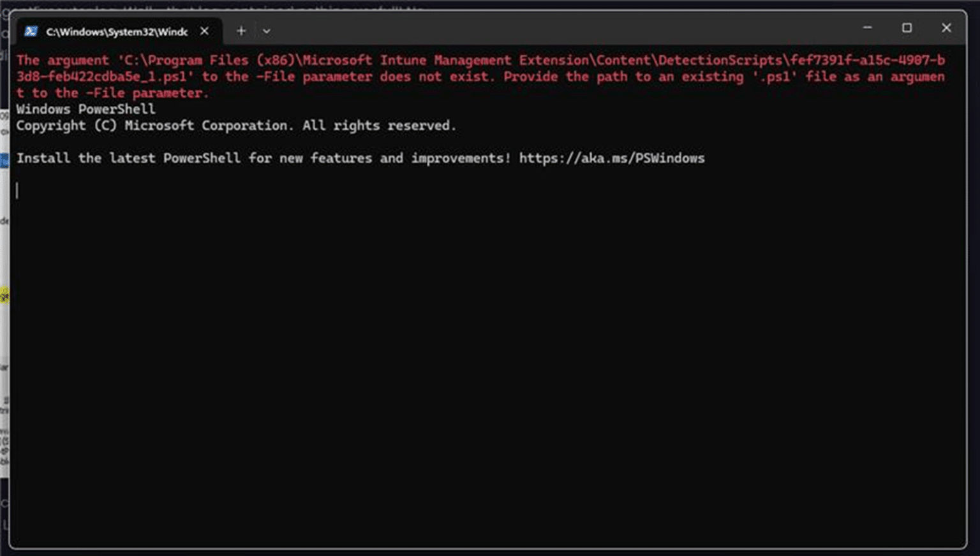Click the Windows PowerShell header line
This screenshot has width=980, height=556.
tap(85, 109)
